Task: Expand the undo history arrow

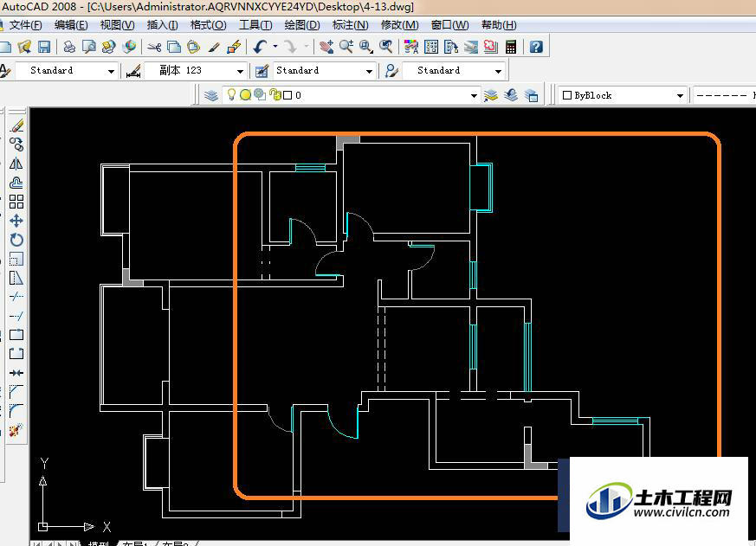Action: pos(275,47)
